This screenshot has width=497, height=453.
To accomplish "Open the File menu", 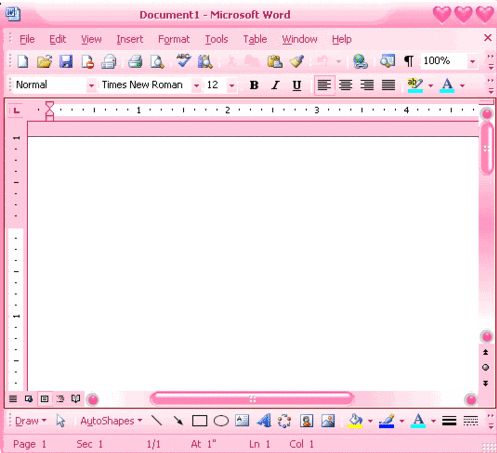I will point(27,39).
